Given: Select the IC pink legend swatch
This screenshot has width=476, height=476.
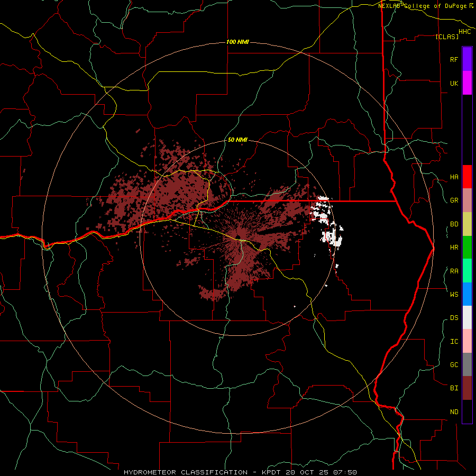Looking at the screenshot, I should pos(467,341).
